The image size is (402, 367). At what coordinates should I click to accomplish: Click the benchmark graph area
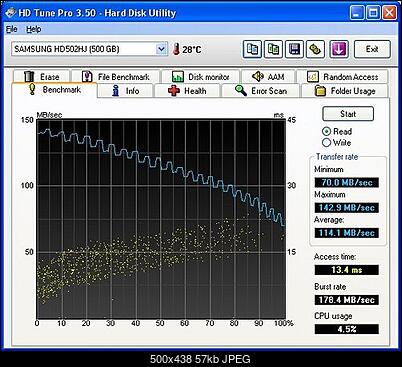(161, 219)
